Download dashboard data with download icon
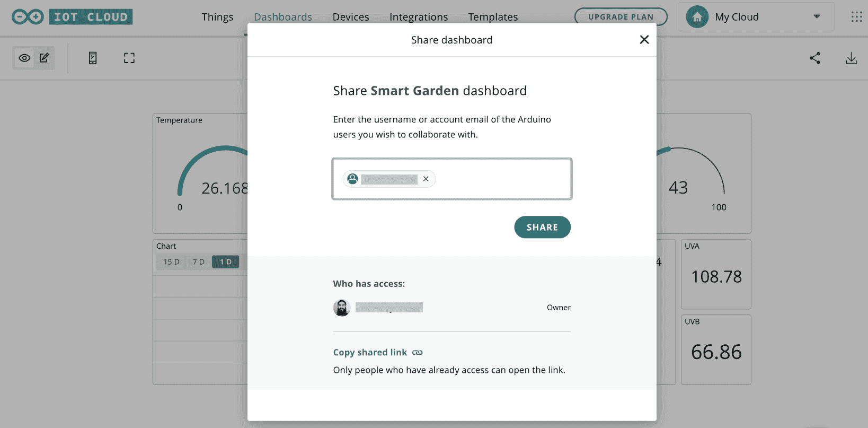This screenshot has width=868, height=428. [851, 58]
